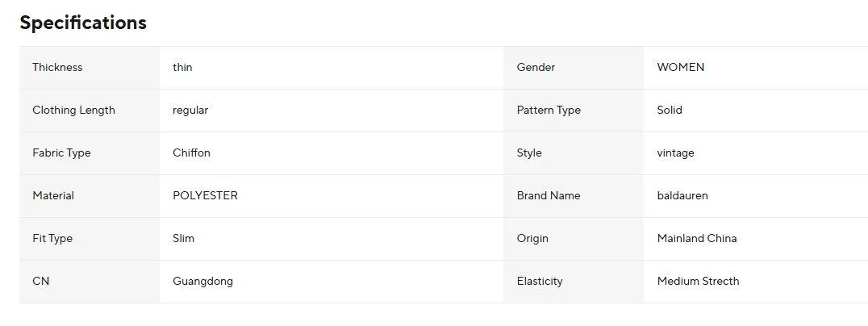Screen dimensions: 868x326
Task: Click the Slim fit value
Action: [183, 239]
